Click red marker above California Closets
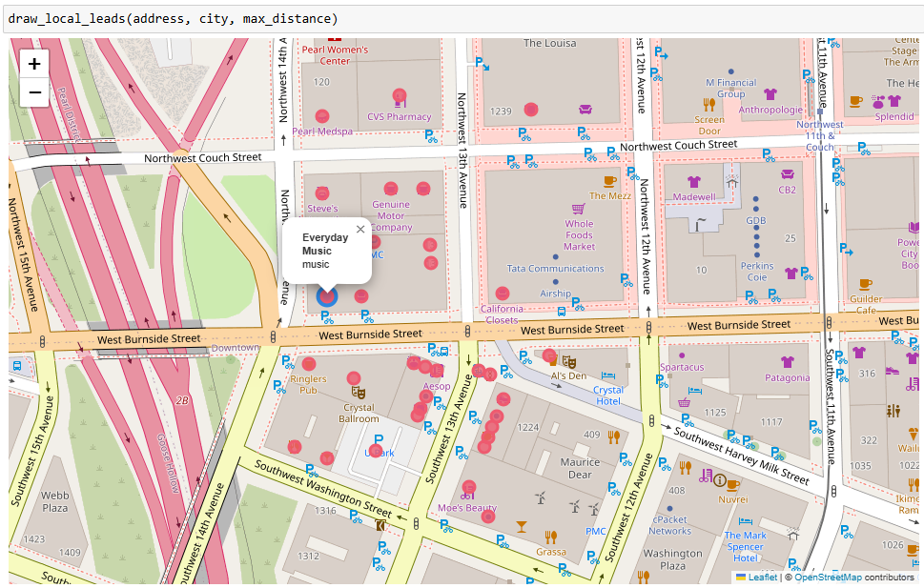Viewport: 924px width, 588px height. [x=503, y=293]
